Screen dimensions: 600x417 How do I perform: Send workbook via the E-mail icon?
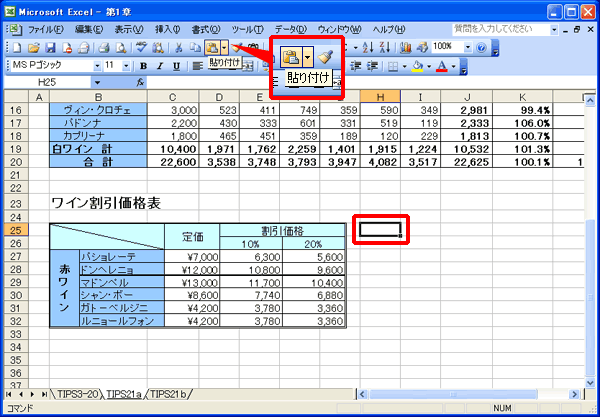pos(83,47)
